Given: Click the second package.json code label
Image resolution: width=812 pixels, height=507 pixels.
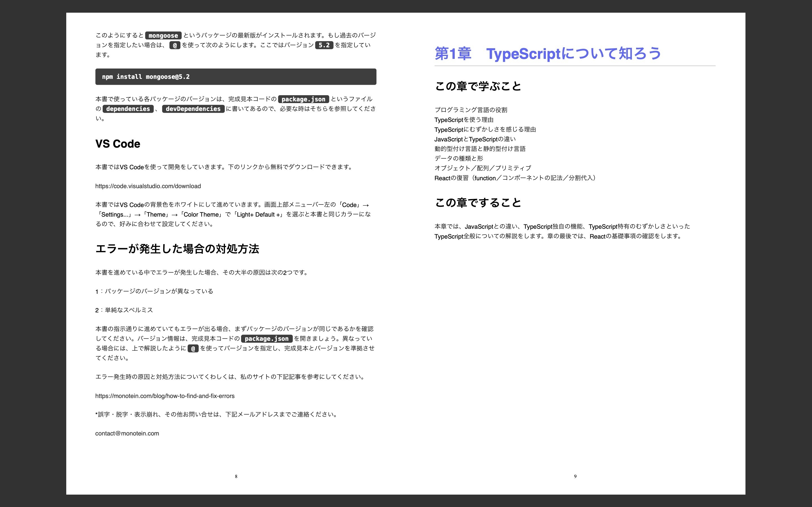Looking at the screenshot, I should coord(267,339).
